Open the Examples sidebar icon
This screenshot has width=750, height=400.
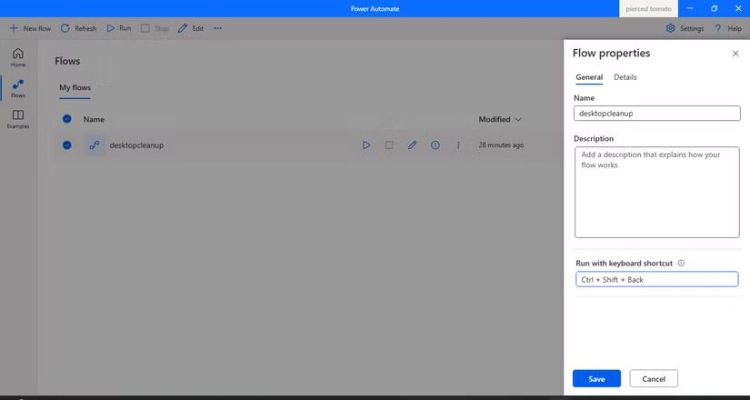click(x=18, y=116)
